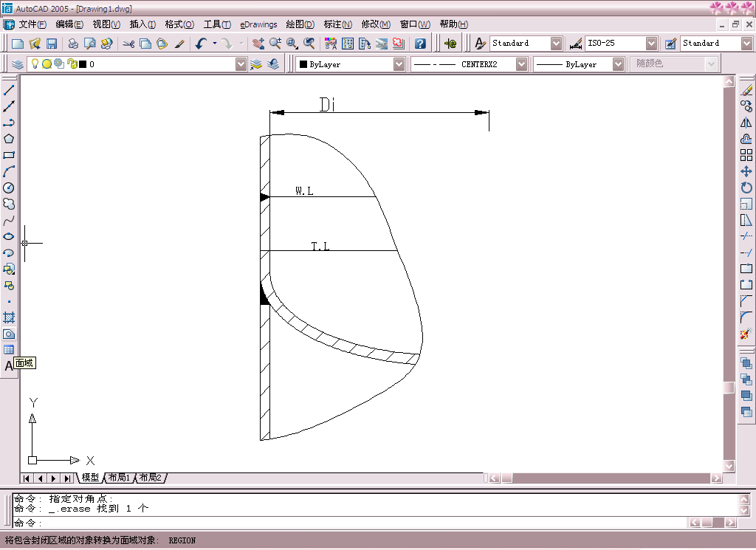Click the Move modify tool
The height and width of the screenshot is (550, 756).
point(746,171)
